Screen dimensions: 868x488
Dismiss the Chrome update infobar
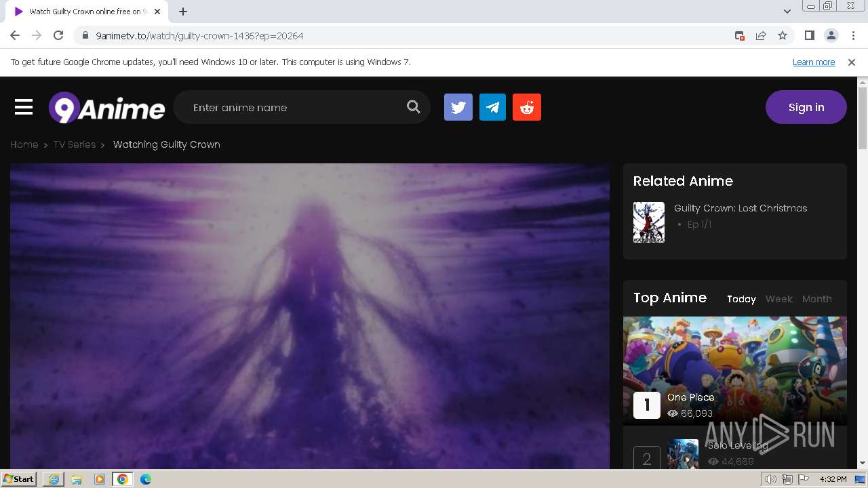tap(852, 62)
